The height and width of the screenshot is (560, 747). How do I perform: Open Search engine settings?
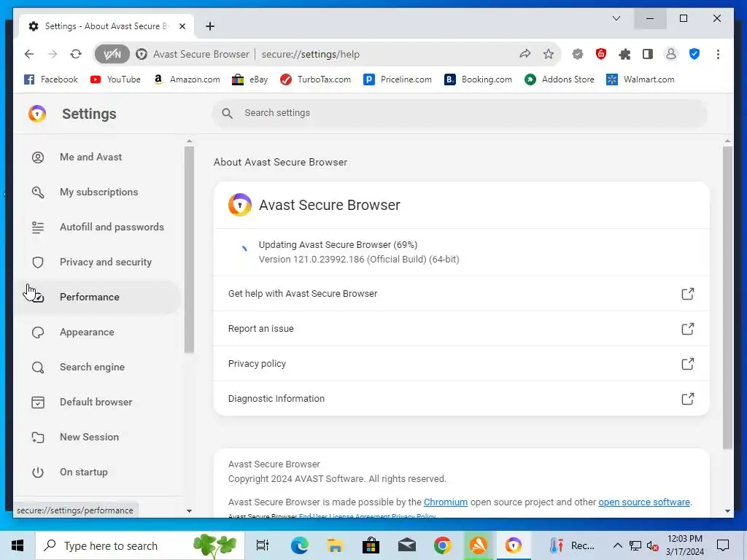pyautogui.click(x=98, y=367)
